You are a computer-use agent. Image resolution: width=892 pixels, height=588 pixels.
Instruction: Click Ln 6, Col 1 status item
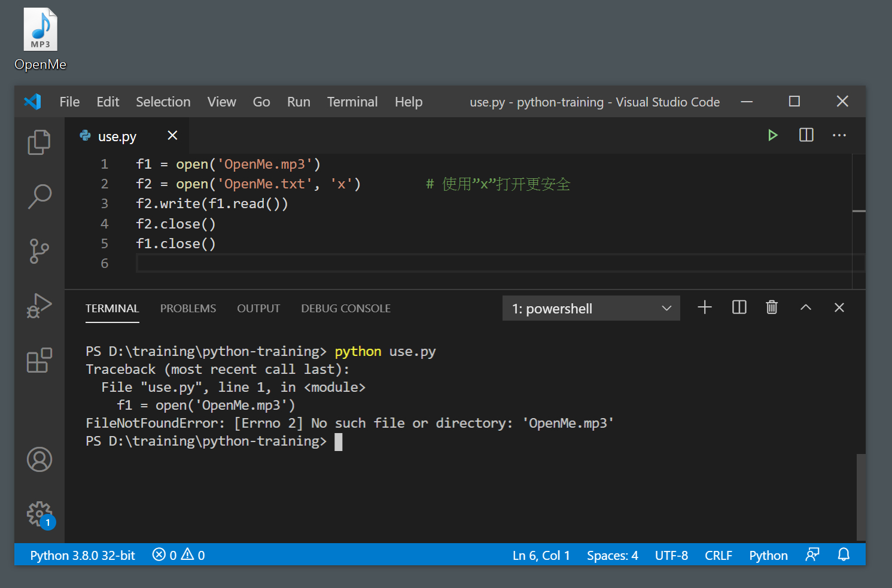541,555
